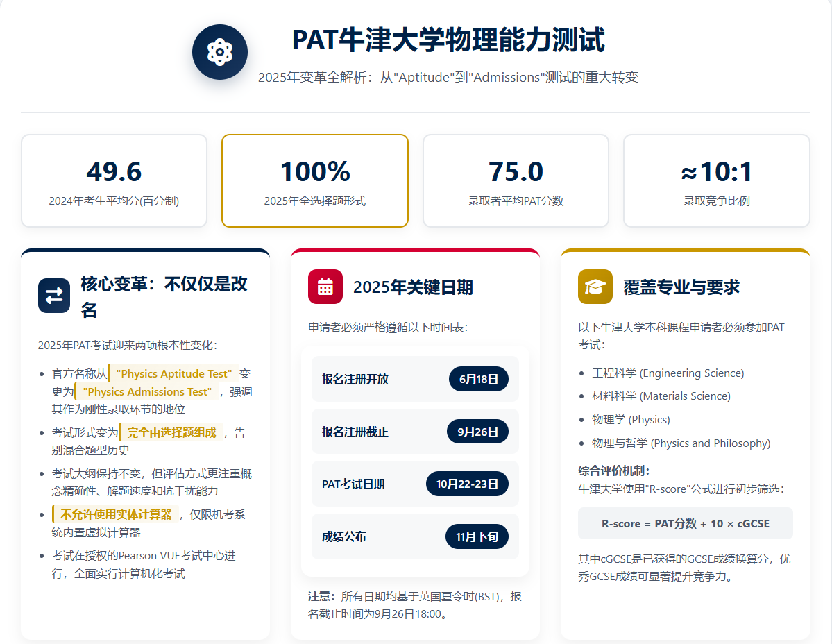This screenshot has width=832, height=644.
Task: Select the 100% 全选择题形式 card
Action: (x=314, y=180)
